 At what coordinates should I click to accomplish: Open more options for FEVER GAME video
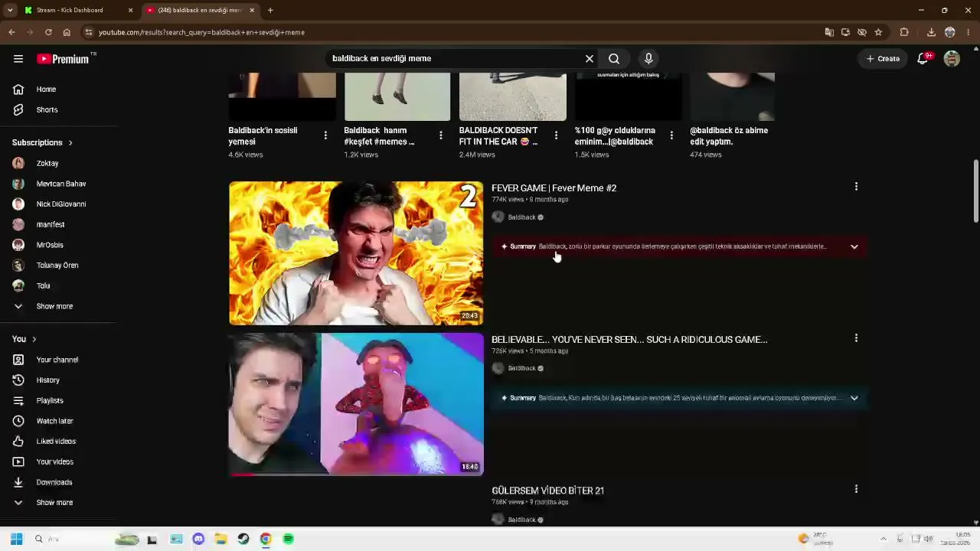[x=856, y=187]
